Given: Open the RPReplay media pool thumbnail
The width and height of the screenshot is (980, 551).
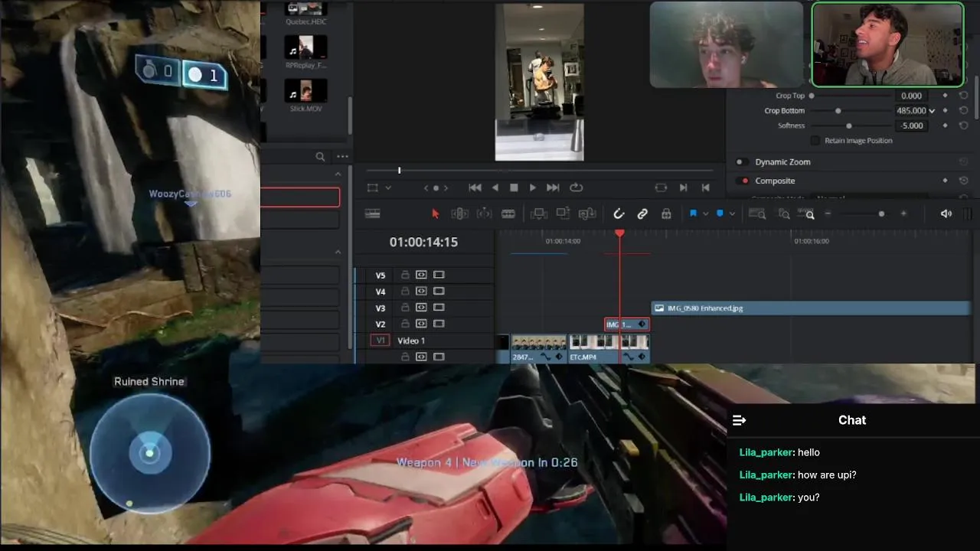Looking at the screenshot, I should (x=305, y=48).
